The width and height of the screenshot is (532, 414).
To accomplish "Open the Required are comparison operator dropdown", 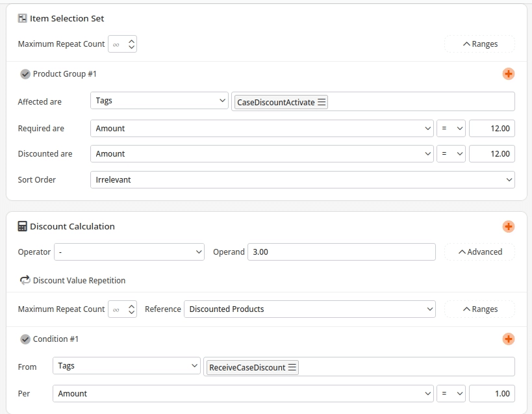I will click(x=451, y=129).
